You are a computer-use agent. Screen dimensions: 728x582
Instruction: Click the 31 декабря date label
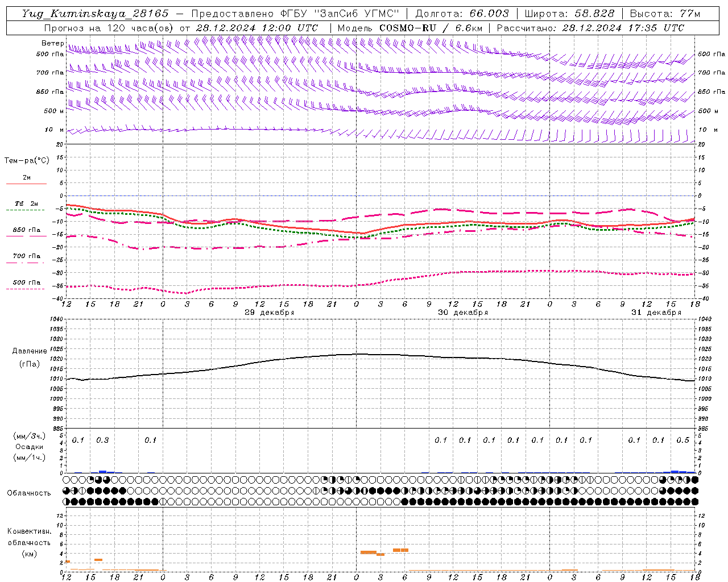point(656,313)
